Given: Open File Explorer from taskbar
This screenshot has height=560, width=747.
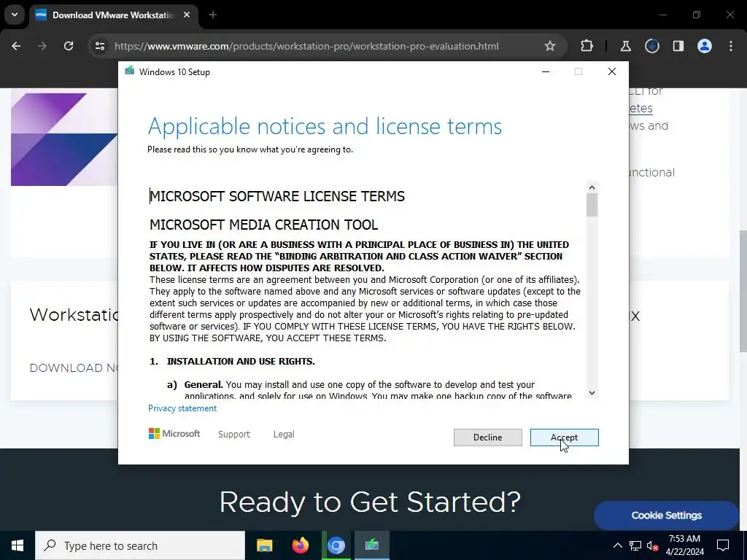Looking at the screenshot, I should [264, 545].
